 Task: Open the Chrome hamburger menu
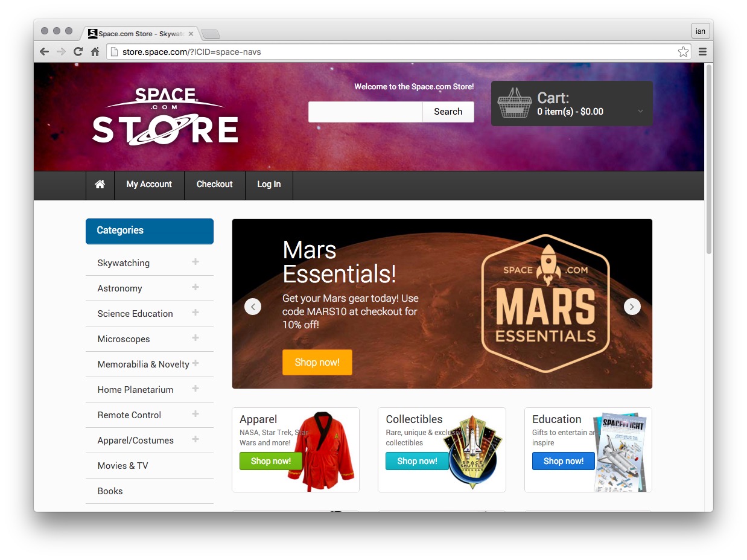[702, 52]
